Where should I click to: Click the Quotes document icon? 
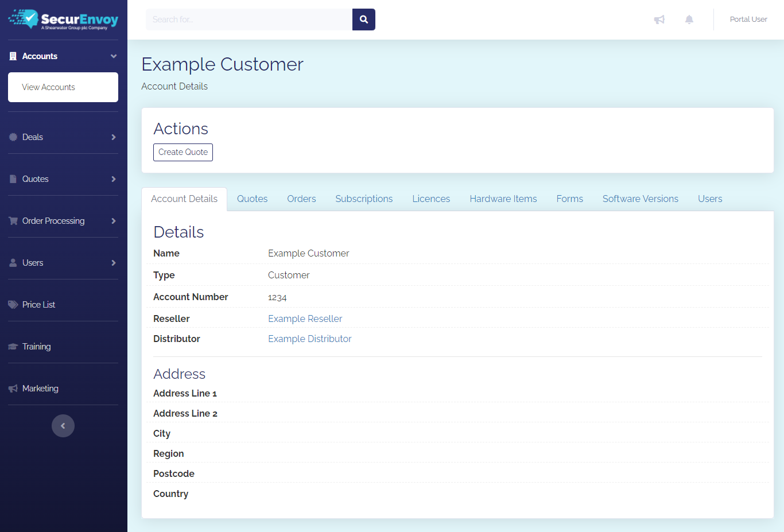click(13, 179)
